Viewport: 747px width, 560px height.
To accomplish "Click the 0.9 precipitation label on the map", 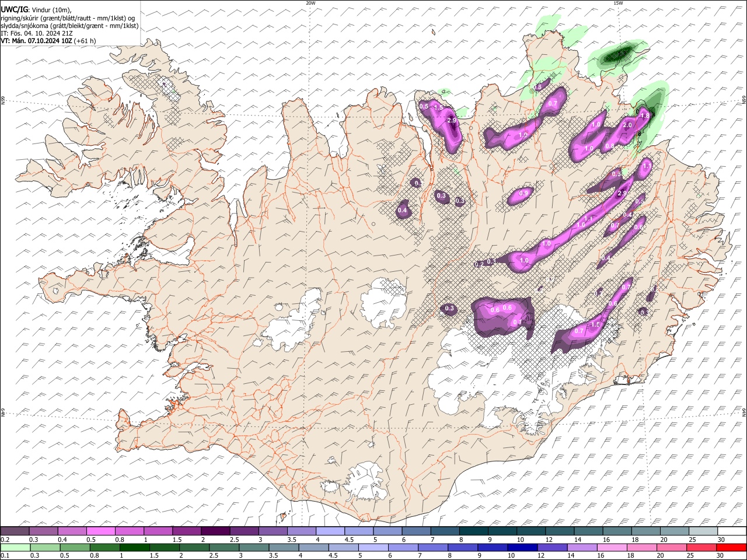I will pyautogui.click(x=523, y=194).
